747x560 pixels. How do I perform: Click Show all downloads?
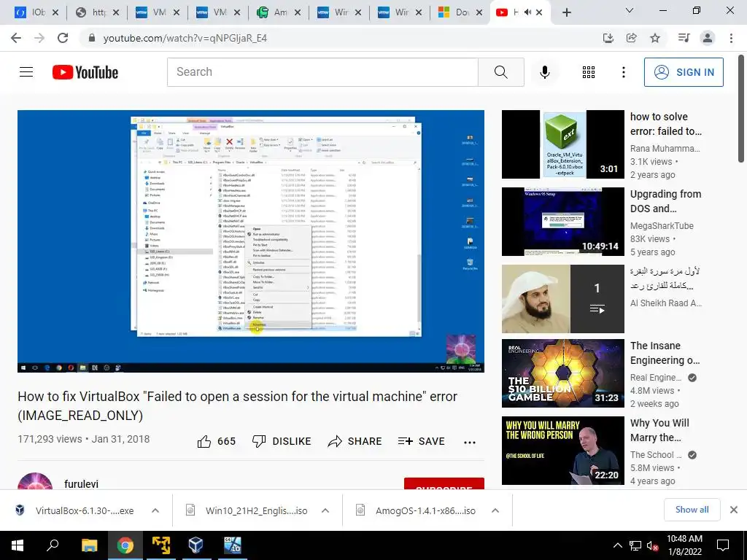point(692,510)
